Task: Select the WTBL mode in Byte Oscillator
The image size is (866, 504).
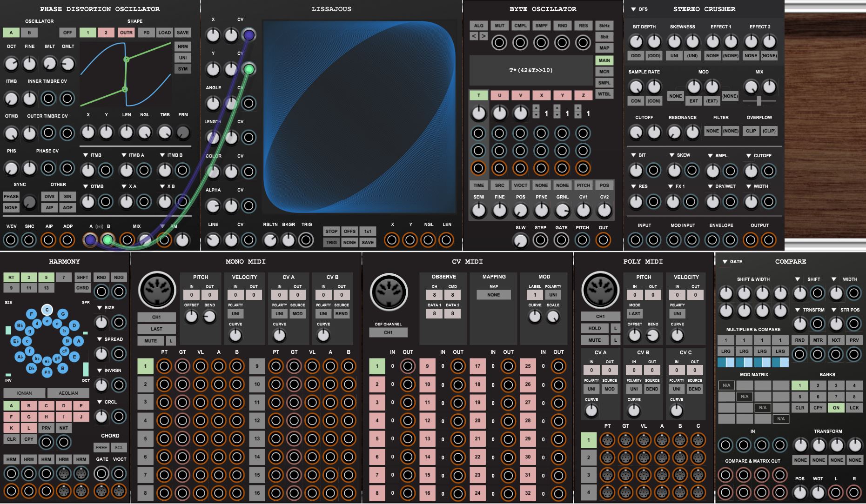Action: tap(604, 94)
